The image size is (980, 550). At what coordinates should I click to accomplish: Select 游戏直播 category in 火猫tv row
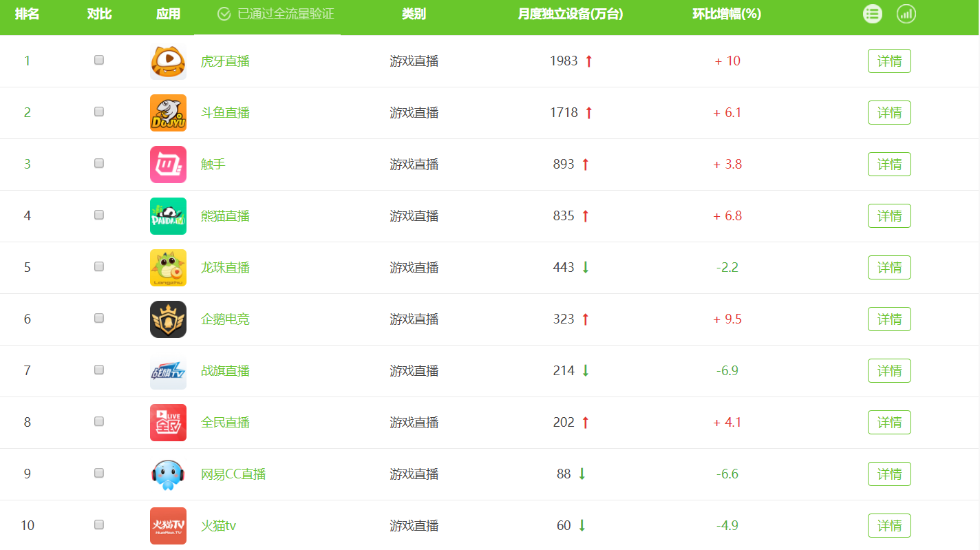point(414,526)
